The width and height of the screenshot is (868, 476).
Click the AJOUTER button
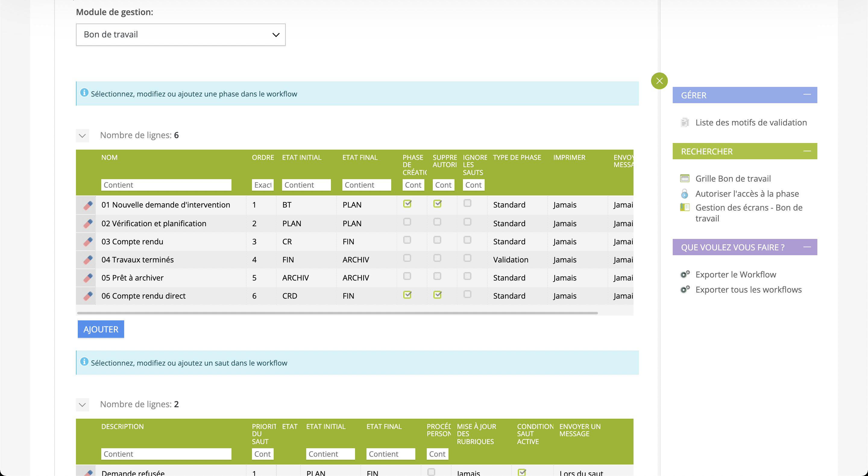pyautogui.click(x=101, y=329)
